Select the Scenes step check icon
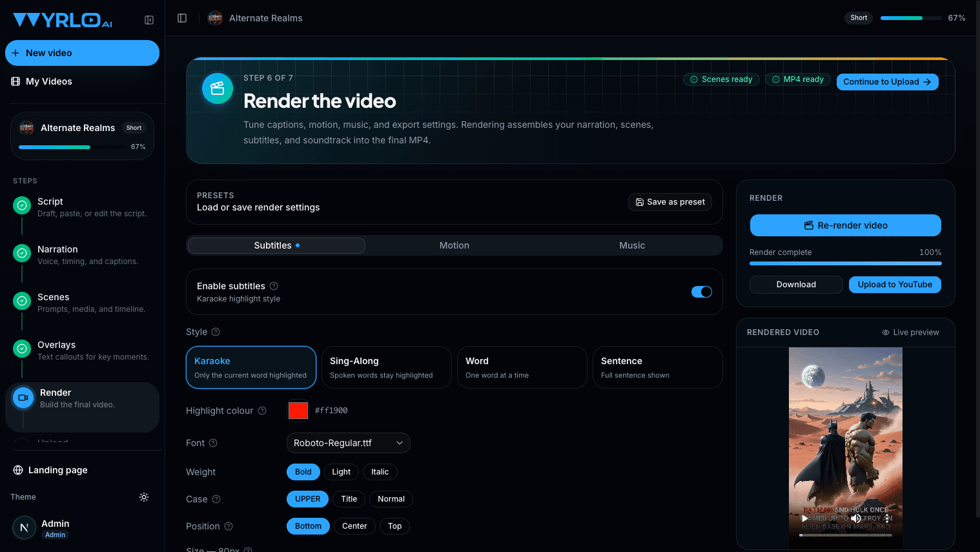 (22, 301)
